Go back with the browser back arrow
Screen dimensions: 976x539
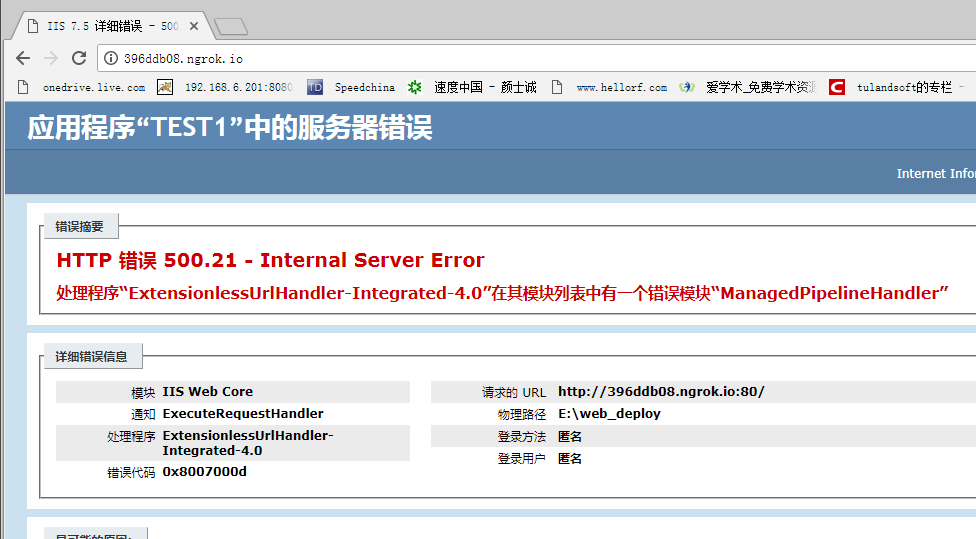click(x=23, y=59)
